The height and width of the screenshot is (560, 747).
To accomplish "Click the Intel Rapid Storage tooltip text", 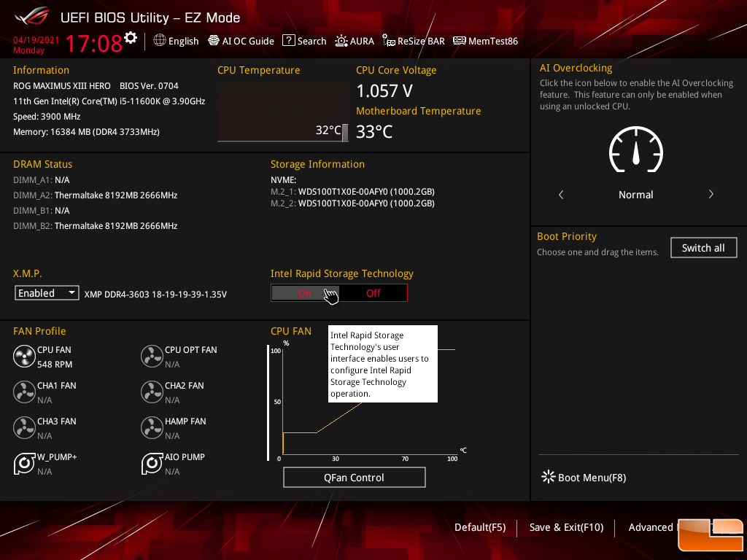I will [x=382, y=364].
